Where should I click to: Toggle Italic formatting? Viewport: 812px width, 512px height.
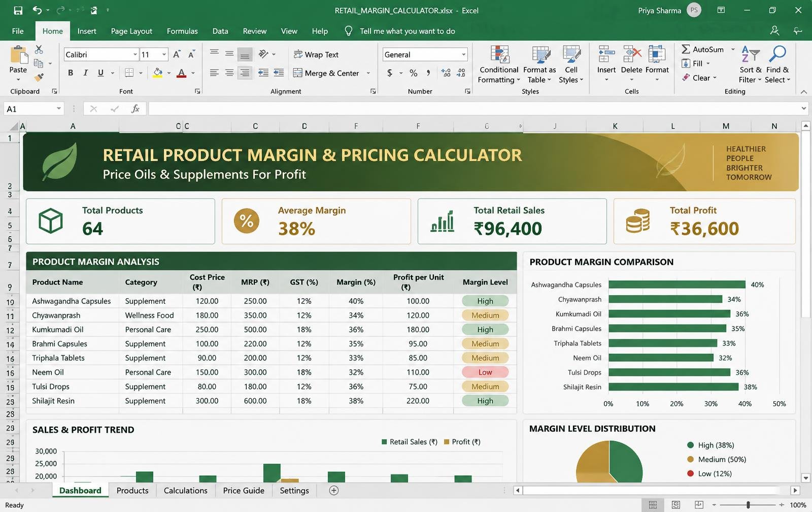(85, 73)
